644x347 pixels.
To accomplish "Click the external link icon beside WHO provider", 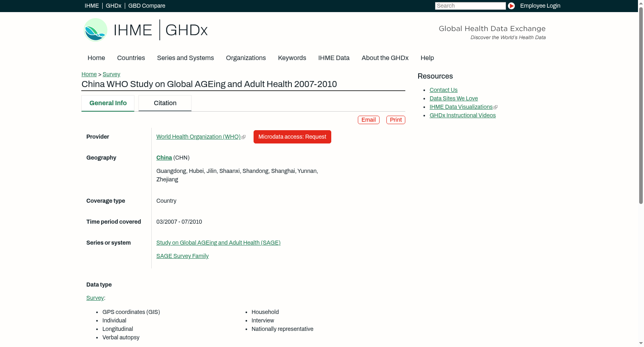I will 244,137.
